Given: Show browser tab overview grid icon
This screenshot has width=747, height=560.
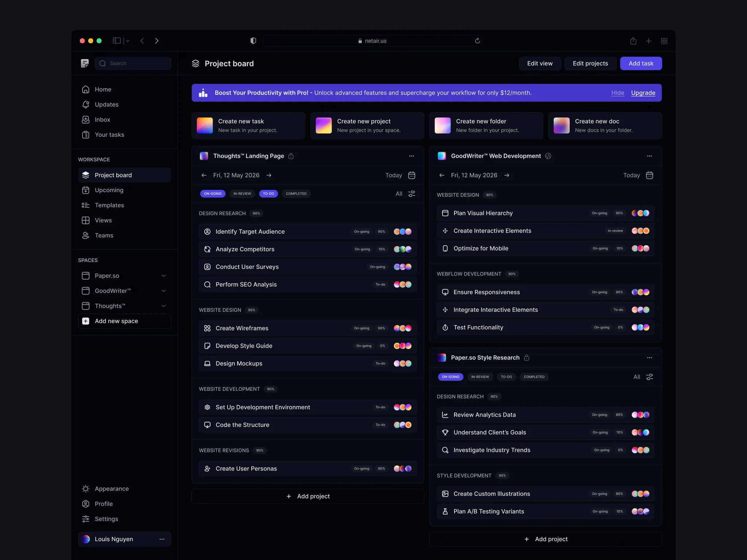Looking at the screenshot, I should pos(664,41).
